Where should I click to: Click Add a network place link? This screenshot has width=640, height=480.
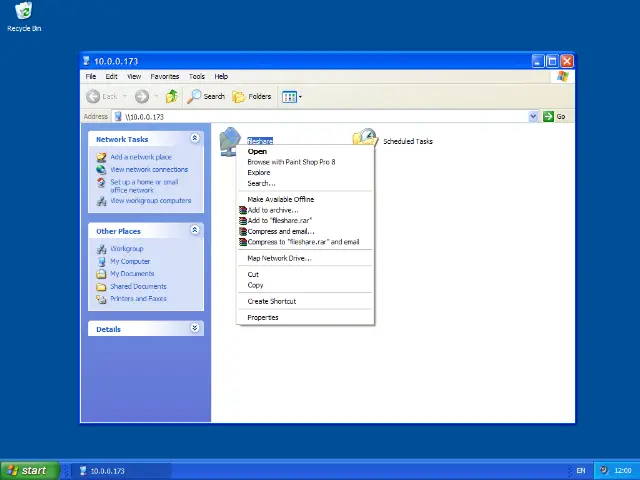[141, 157]
